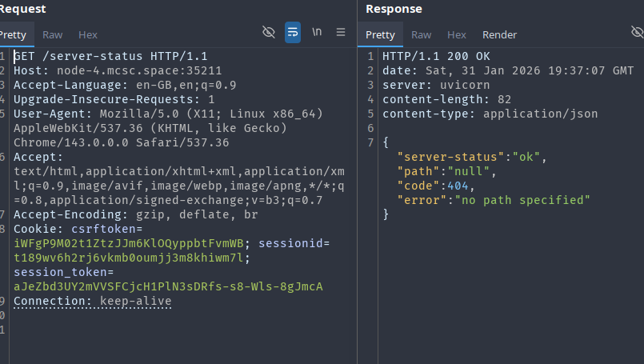Open Hex view in Response panel
The image size is (644, 364).
point(457,35)
